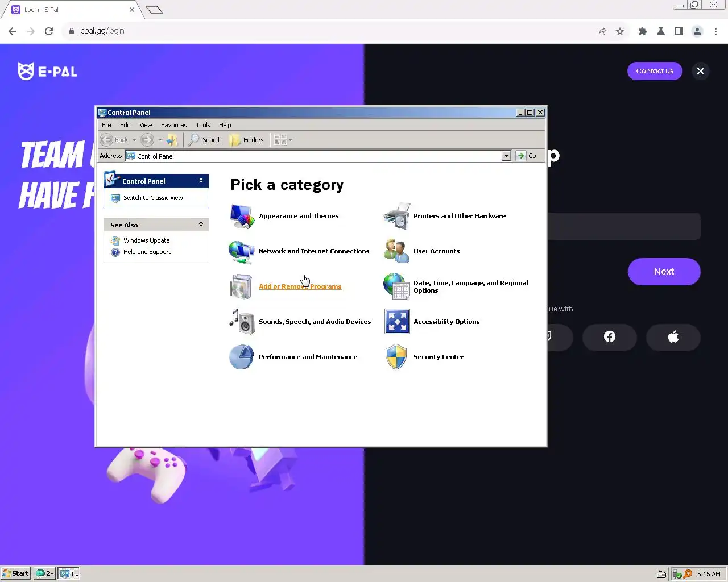728x582 pixels.
Task: Click the Security Center label
Action: tap(439, 357)
